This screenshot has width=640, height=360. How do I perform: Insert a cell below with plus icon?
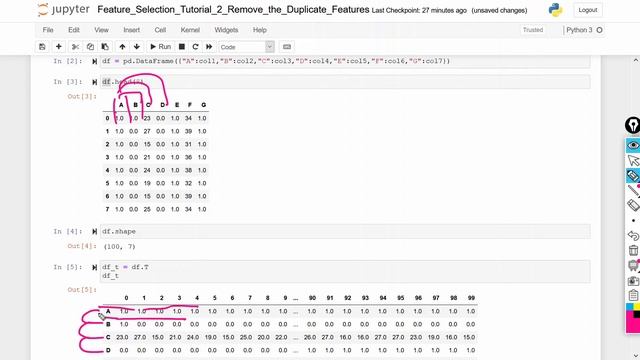(58, 47)
